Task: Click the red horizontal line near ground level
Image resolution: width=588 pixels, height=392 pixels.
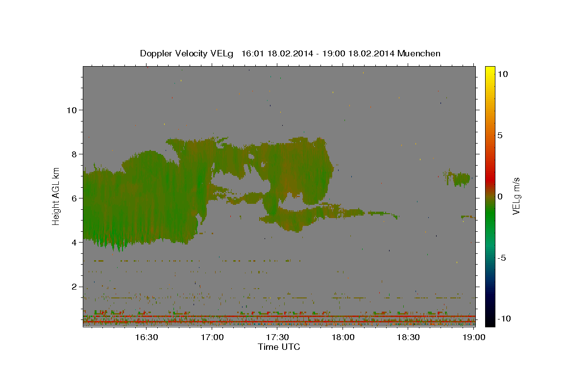Action: tap(279, 317)
